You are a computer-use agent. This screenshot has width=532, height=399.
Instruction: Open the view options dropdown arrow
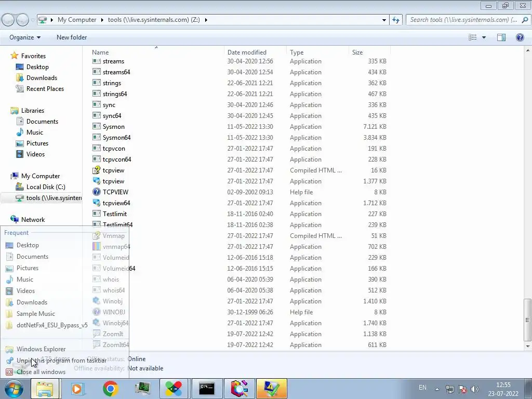coord(484,37)
